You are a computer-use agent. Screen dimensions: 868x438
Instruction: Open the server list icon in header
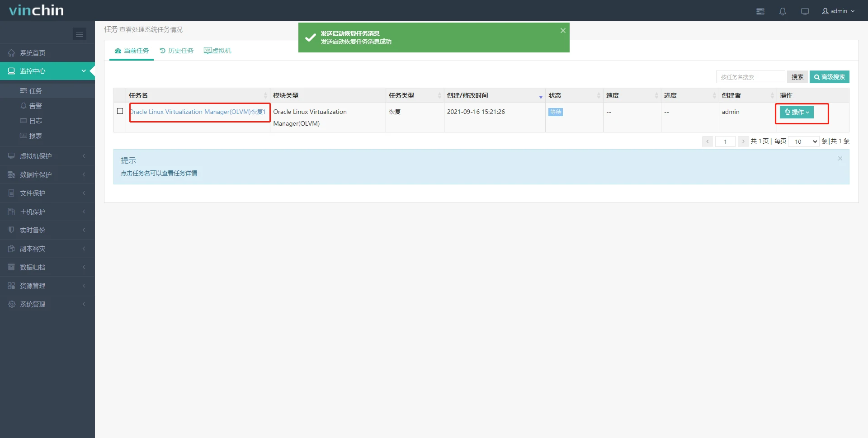(760, 11)
